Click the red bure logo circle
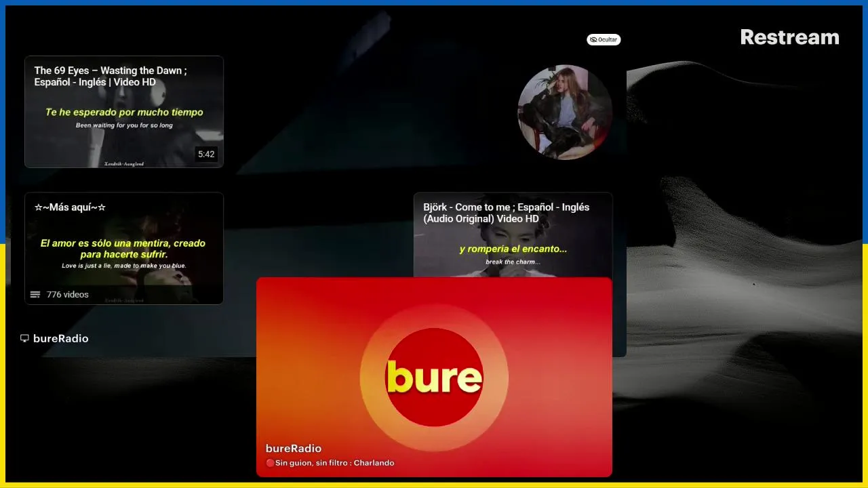The height and width of the screenshot is (488, 868). coord(434,378)
